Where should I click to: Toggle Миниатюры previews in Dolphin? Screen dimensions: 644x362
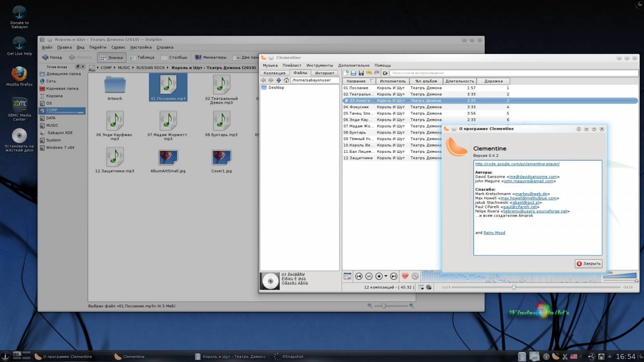pos(211,57)
